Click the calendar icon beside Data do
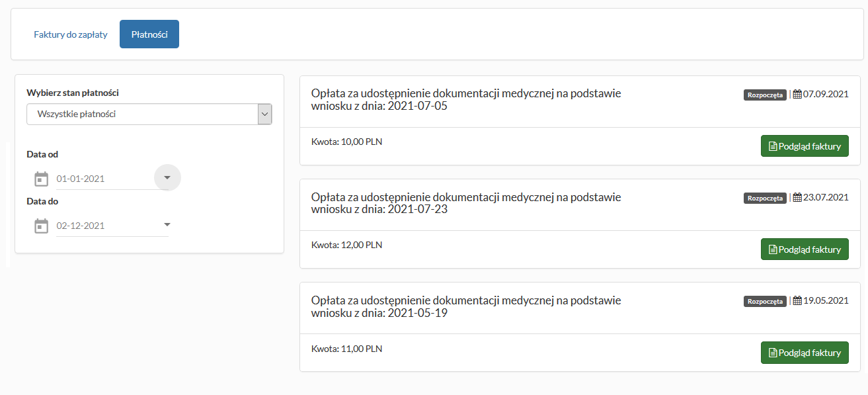Screen dimensions: 868x395 [41, 226]
